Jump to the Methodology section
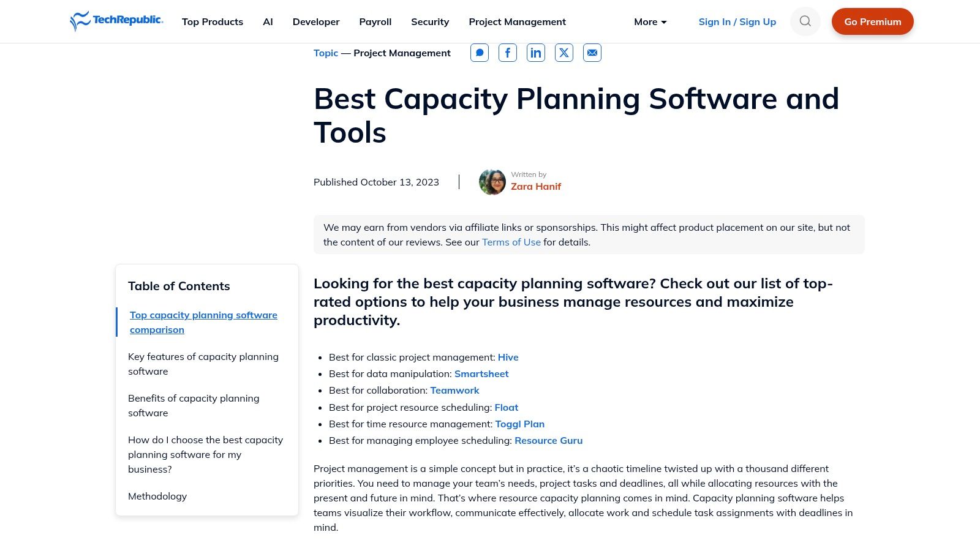The image size is (980, 551). (157, 496)
